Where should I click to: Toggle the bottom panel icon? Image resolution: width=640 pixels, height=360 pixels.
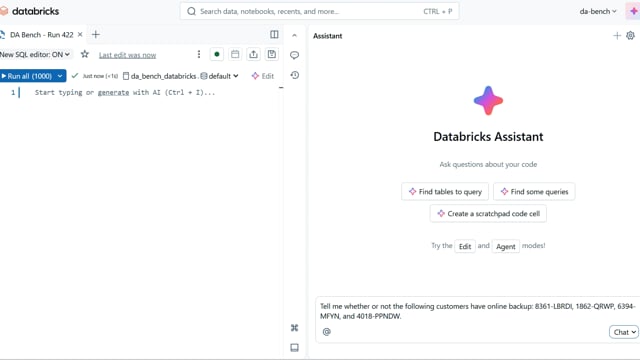(x=294, y=347)
